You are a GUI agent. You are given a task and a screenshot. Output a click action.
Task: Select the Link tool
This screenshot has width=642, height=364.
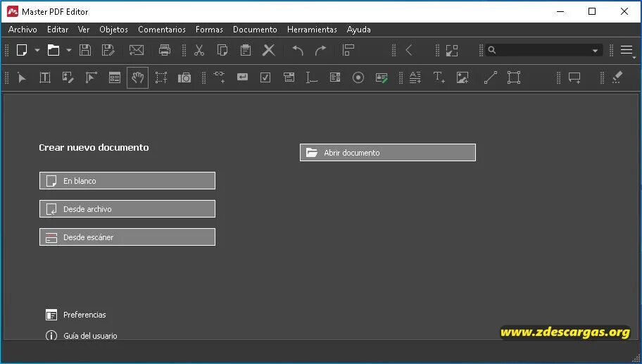(219, 77)
